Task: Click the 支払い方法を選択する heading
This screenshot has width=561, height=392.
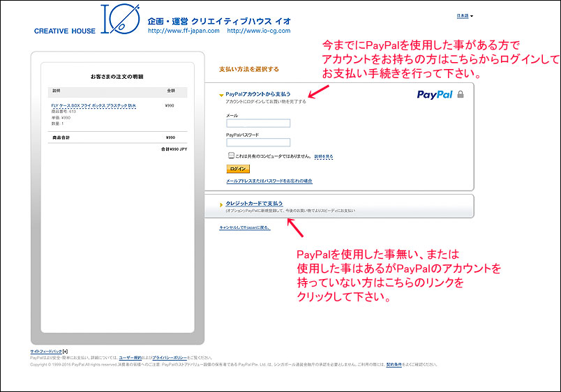Action: (249, 69)
